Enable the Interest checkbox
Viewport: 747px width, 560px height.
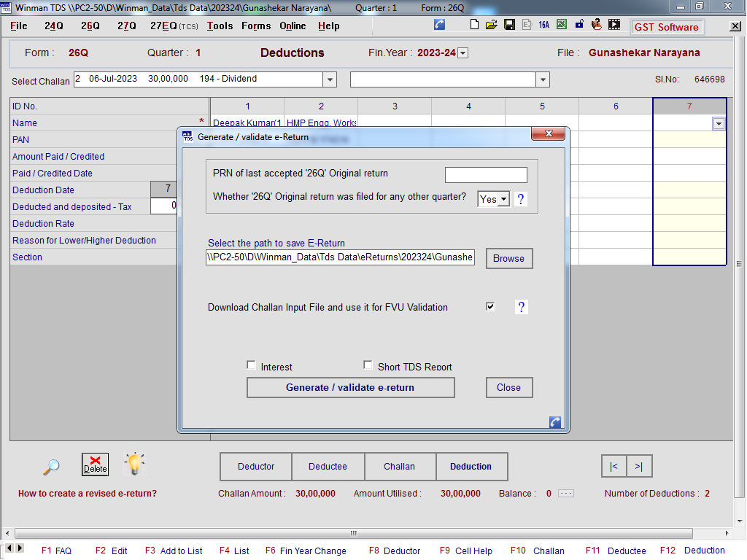click(252, 366)
